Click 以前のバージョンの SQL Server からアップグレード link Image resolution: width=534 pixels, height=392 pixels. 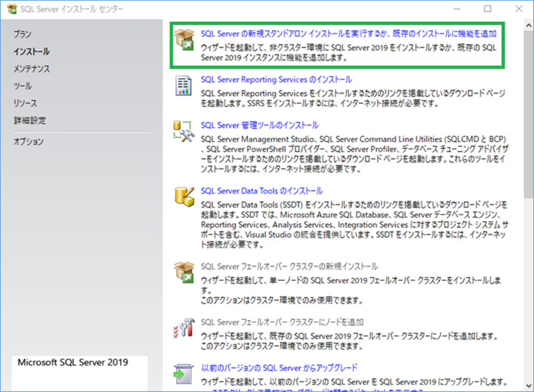click(280, 368)
